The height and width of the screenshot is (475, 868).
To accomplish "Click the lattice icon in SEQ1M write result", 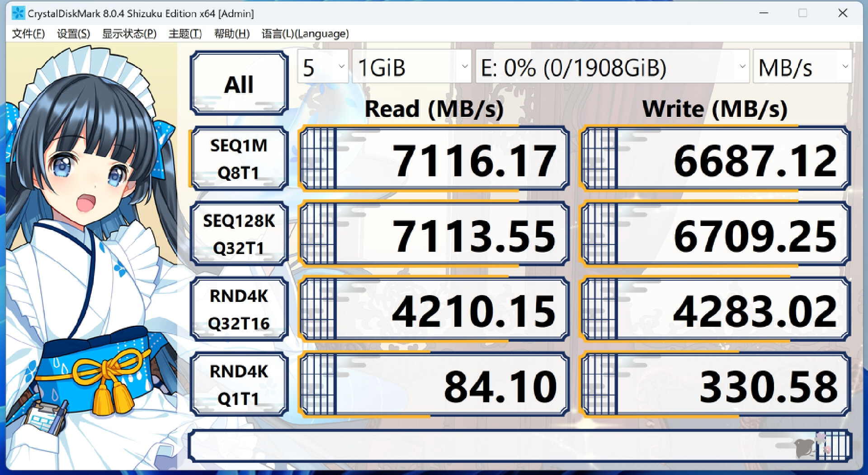I will click(600, 159).
